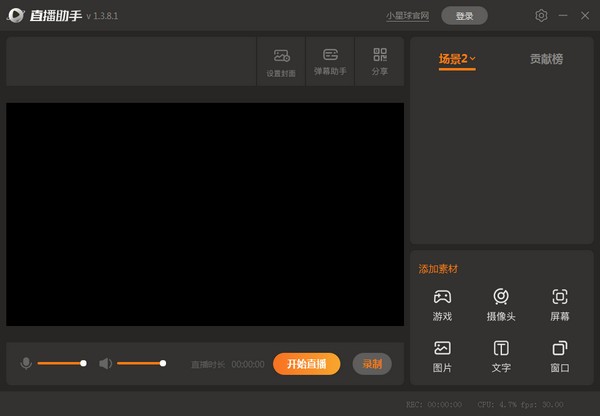
Task: Click the 登录 login button
Action: click(x=464, y=16)
